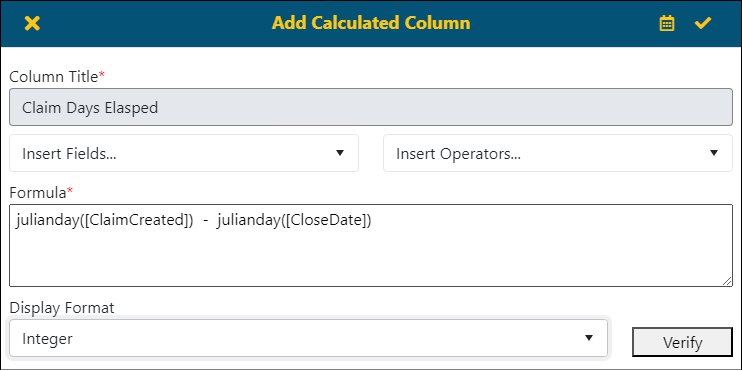Open the Display Format Integer dropdown

tap(309, 338)
